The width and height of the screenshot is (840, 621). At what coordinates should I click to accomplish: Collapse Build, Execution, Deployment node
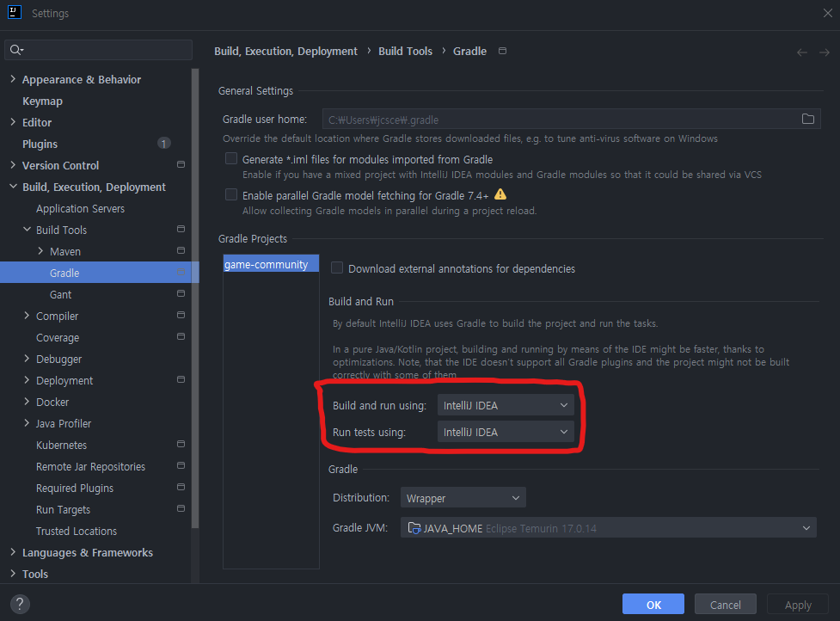(x=13, y=187)
